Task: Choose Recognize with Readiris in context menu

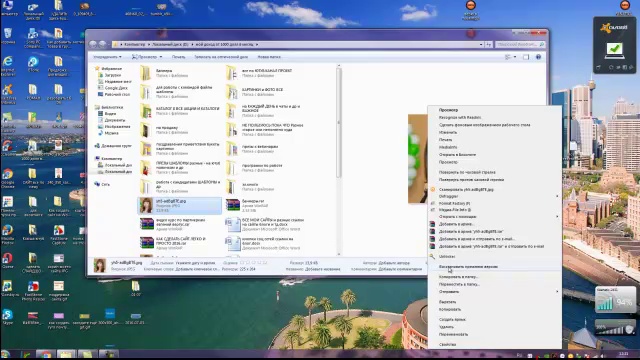Action: tap(460, 118)
